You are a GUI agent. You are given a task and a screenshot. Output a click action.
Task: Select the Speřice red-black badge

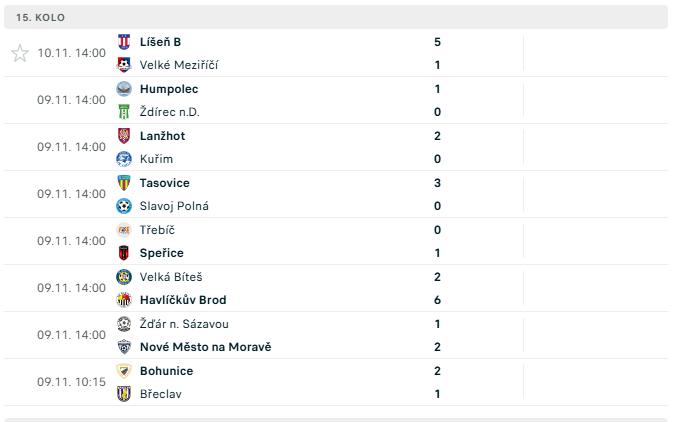[x=124, y=253]
